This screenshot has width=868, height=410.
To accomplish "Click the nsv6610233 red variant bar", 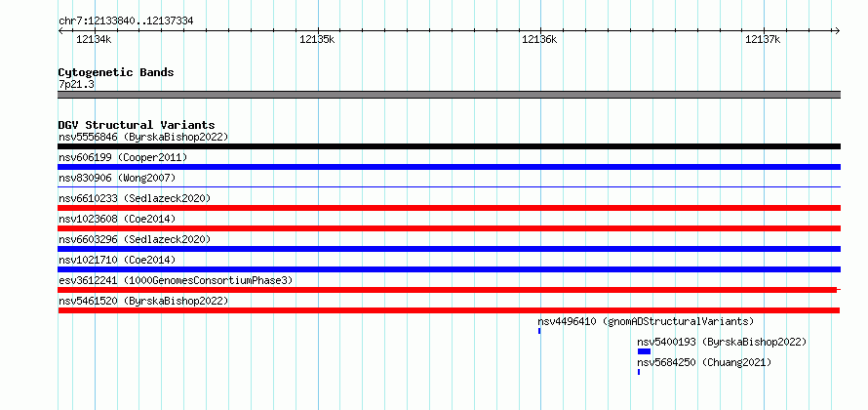I will (449, 208).
